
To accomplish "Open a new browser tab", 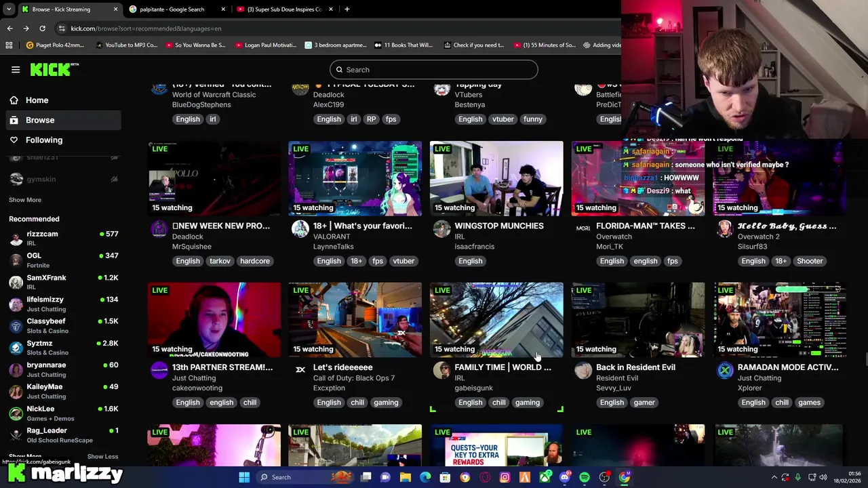I will 347,9.
